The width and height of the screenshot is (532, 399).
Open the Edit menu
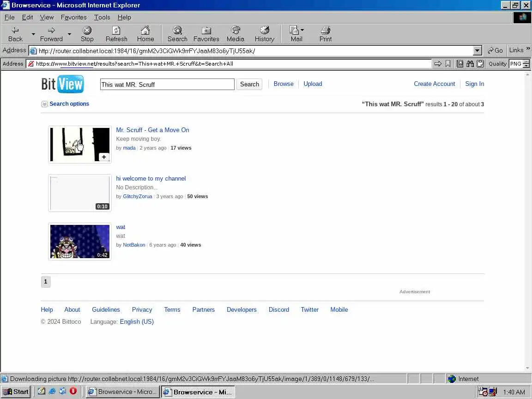pyautogui.click(x=28, y=17)
